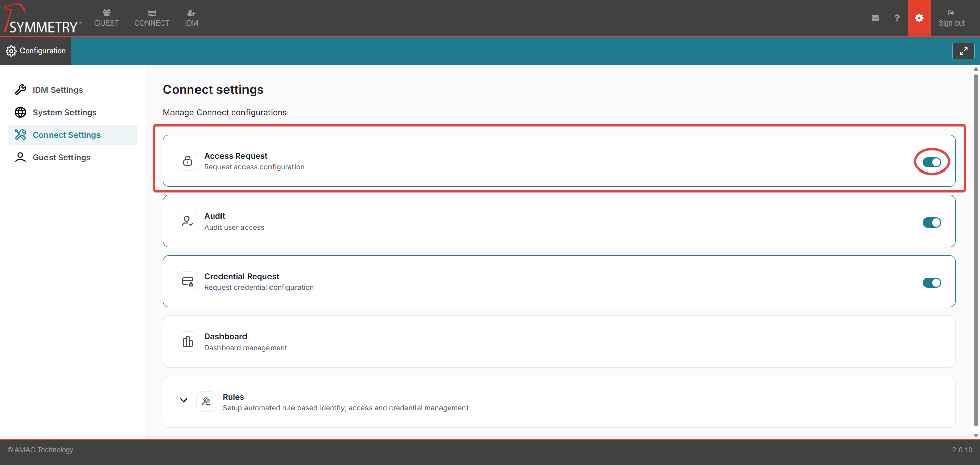Open the GUEST module in top navigation
Image resolution: width=980 pixels, height=465 pixels.
click(x=107, y=18)
